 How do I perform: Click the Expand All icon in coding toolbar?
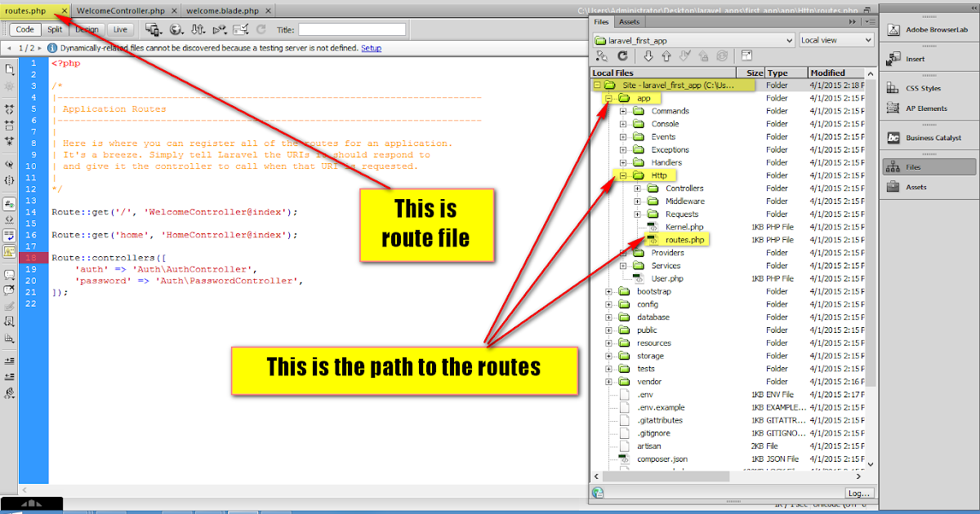coord(10,141)
